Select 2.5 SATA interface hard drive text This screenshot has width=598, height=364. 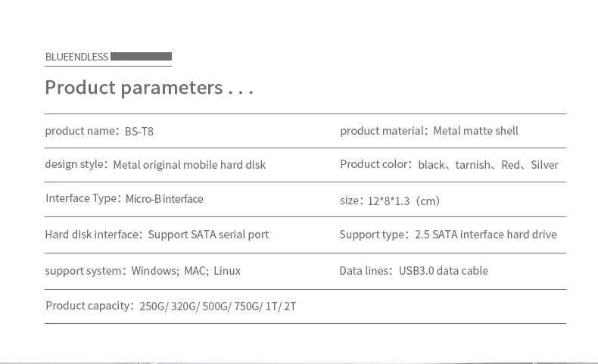(x=485, y=235)
